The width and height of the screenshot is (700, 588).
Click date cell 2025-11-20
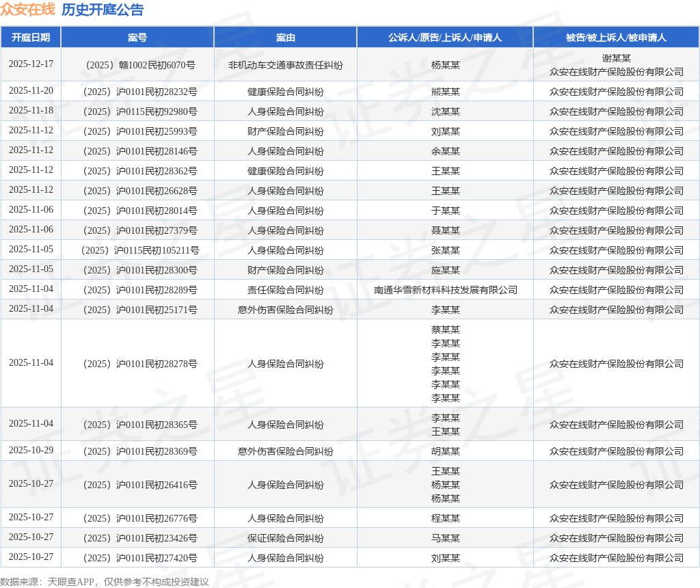(x=31, y=91)
